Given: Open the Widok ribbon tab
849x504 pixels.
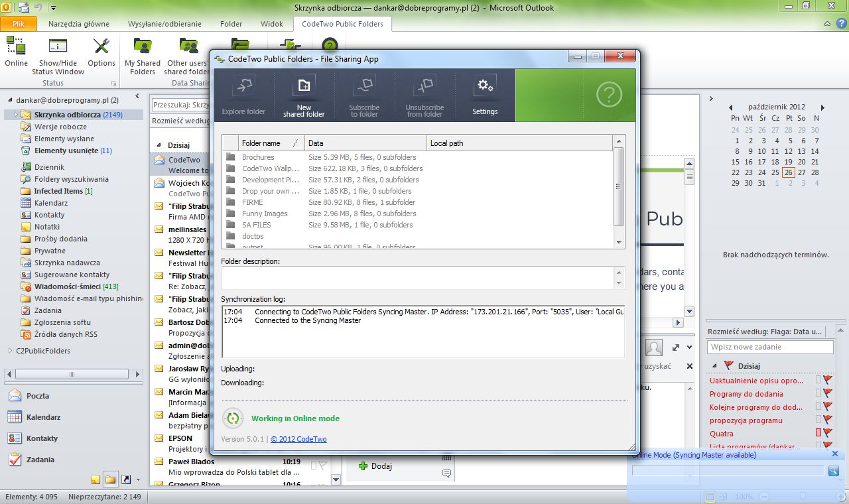Looking at the screenshot, I should [x=272, y=24].
